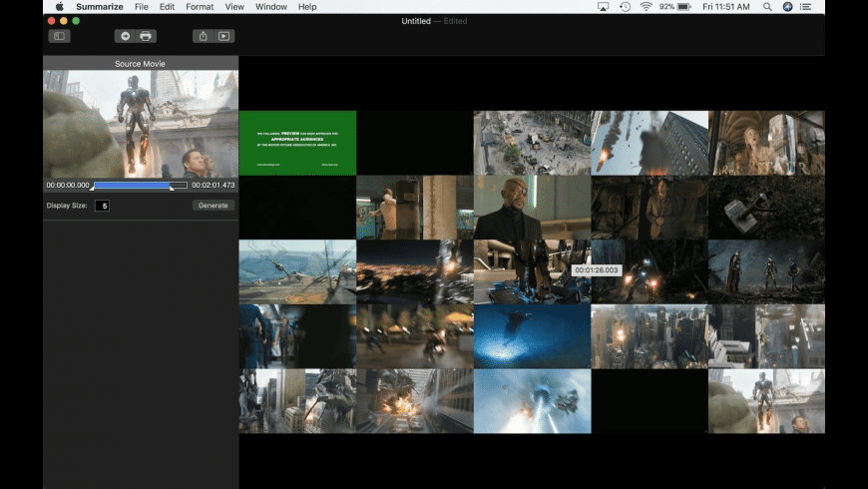The width and height of the screenshot is (868, 489).
Task: Open Spotlight search in the menu bar
Action: [767, 7]
